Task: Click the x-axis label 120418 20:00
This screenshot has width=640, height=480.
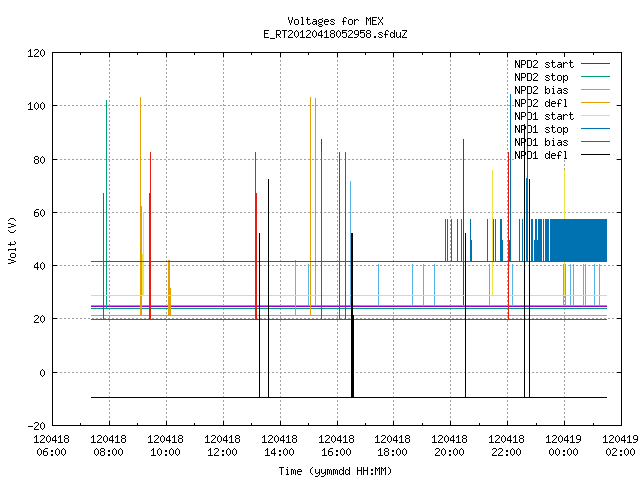Action: tap(450, 446)
